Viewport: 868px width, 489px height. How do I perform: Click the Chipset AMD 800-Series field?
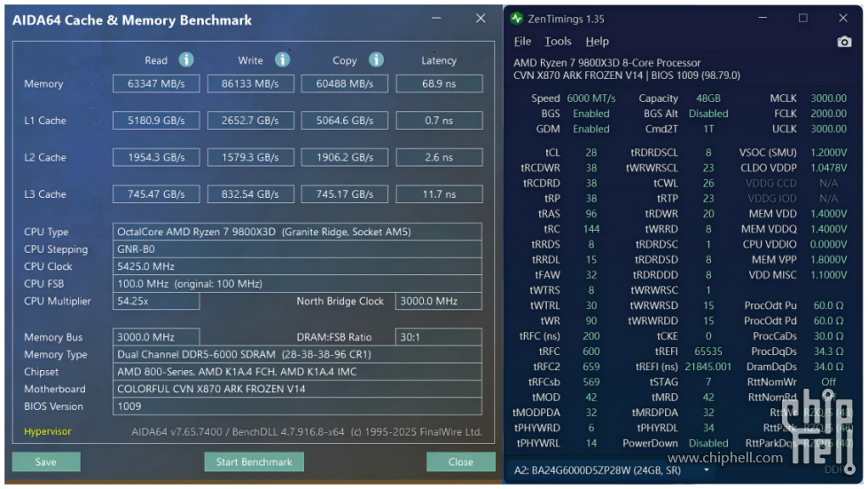[x=297, y=372]
